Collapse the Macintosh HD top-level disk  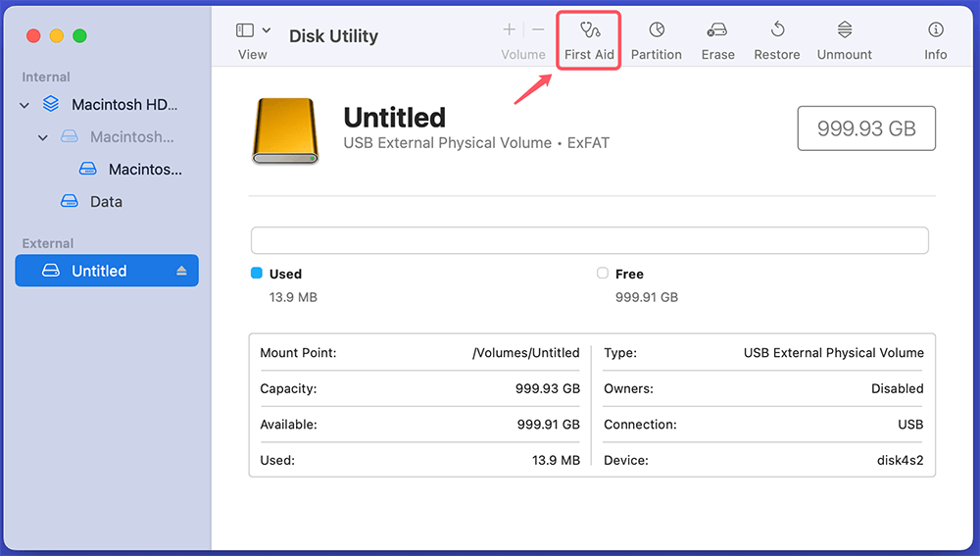(x=24, y=105)
